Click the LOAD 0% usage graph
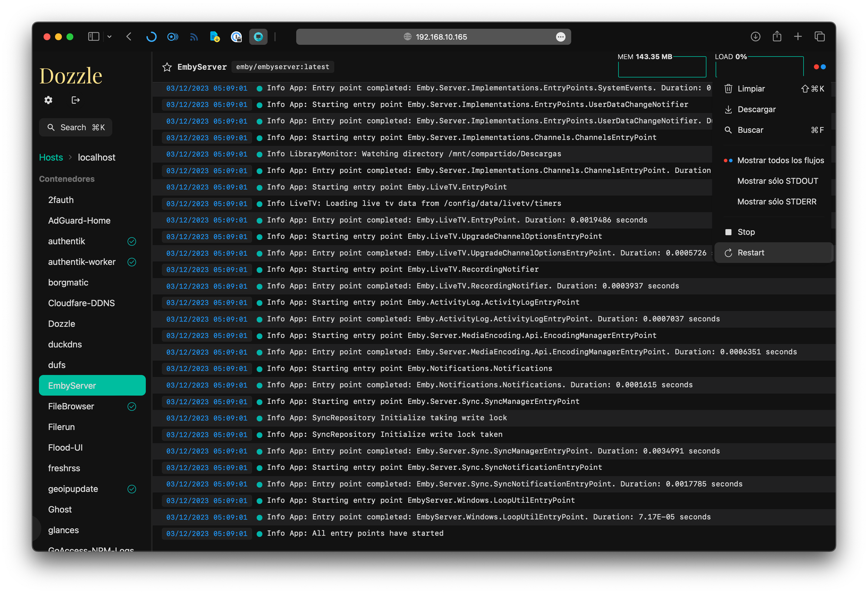868x594 pixels. click(759, 66)
